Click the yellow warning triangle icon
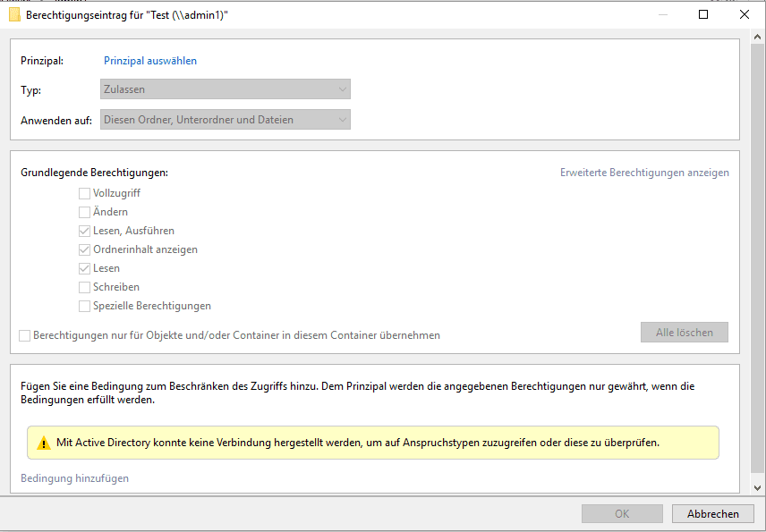766x532 pixels. pos(44,443)
